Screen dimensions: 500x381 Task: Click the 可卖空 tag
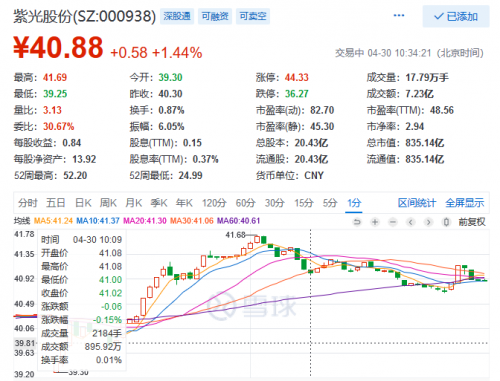(x=253, y=16)
